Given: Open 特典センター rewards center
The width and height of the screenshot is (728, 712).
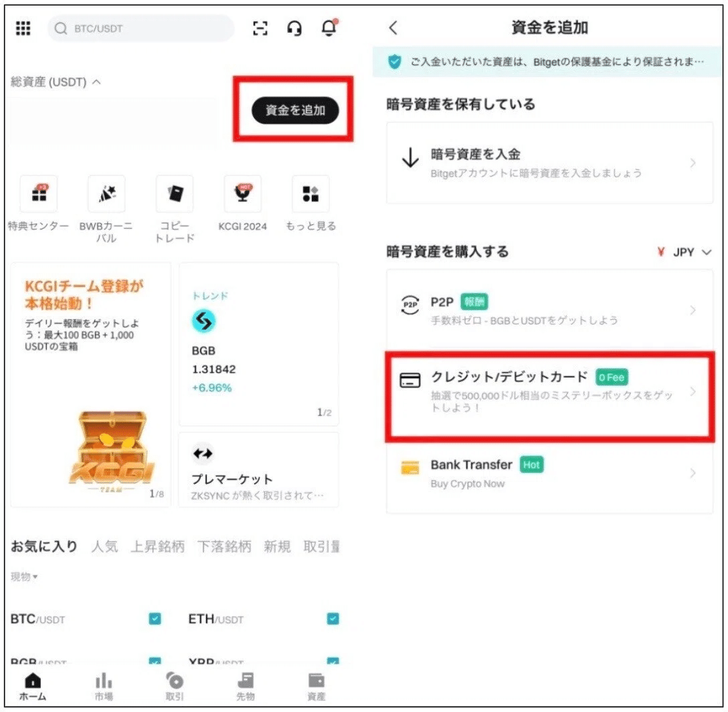Looking at the screenshot, I should point(38,193).
